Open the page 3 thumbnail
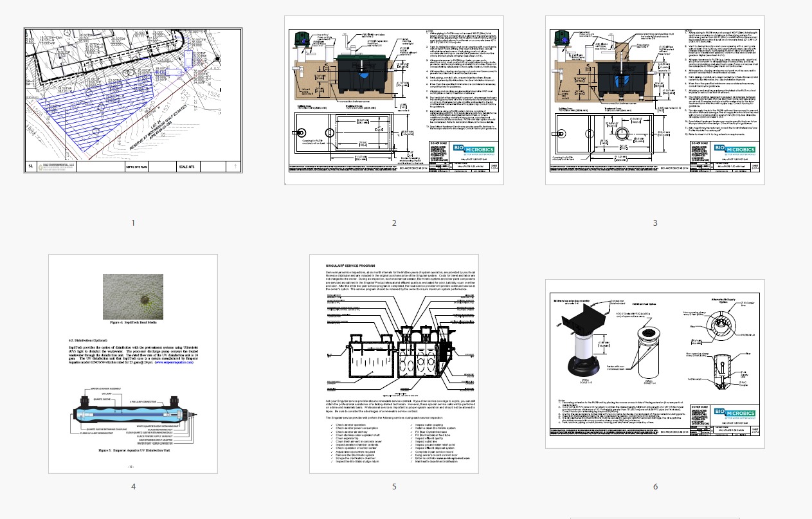This screenshot has height=519, width=812. coord(655,100)
